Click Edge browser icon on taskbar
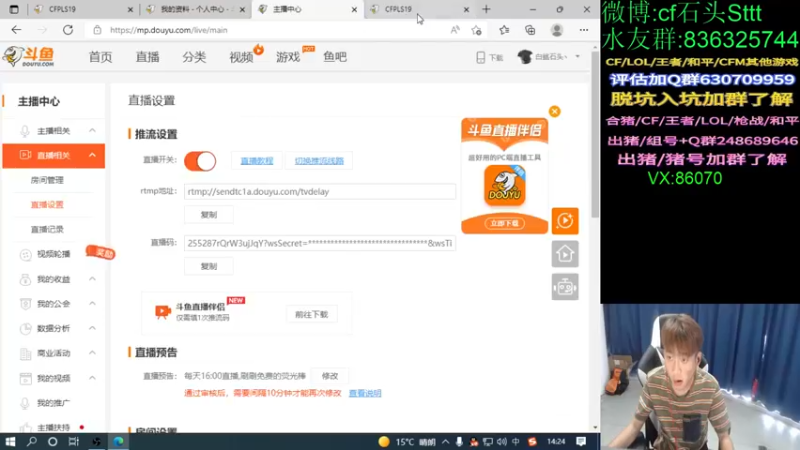800x450 pixels. coord(118,441)
